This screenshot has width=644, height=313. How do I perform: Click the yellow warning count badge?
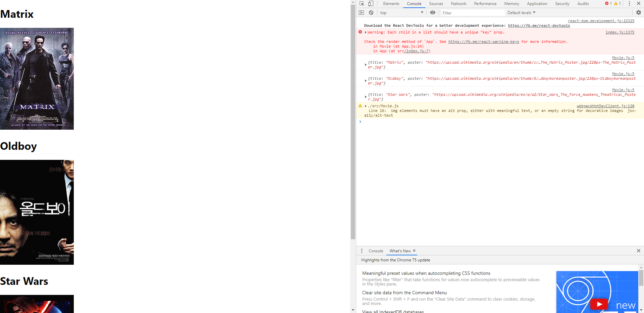(618, 4)
